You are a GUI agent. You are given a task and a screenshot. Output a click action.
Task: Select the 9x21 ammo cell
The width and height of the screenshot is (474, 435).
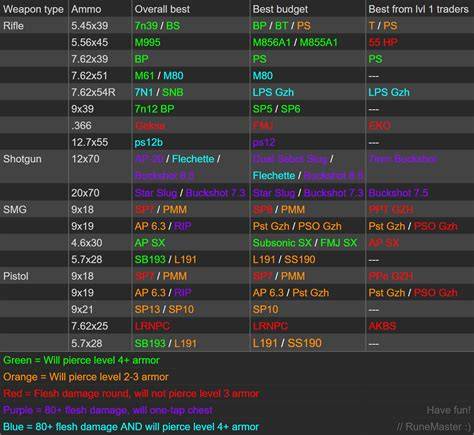[x=82, y=309]
